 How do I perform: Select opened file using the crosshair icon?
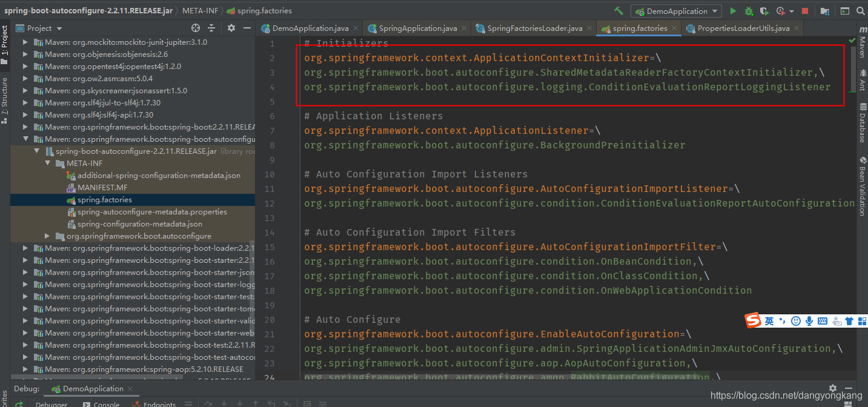(195, 28)
